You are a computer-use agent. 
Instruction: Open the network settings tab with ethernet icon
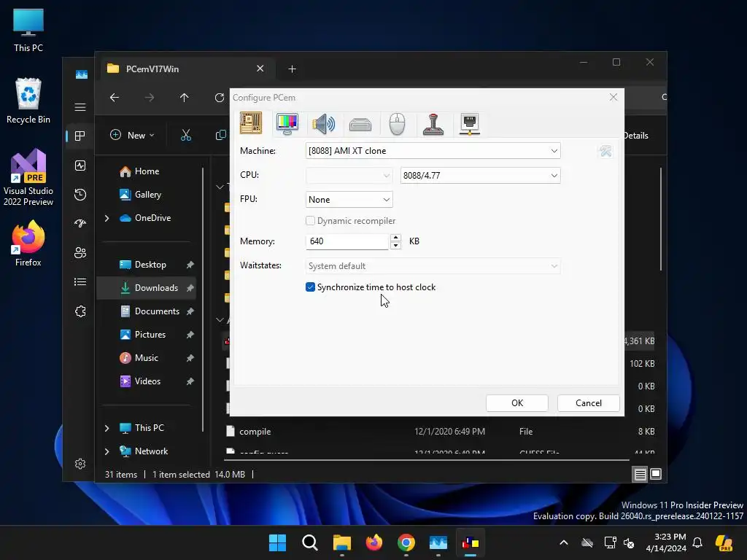[x=469, y=124]
